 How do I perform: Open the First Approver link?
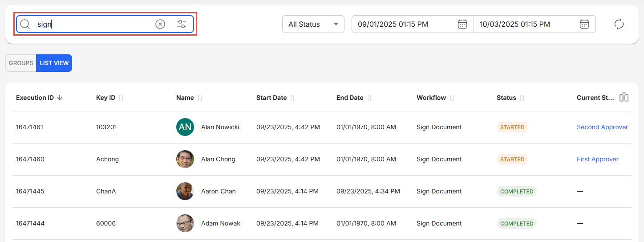tap(597, 159)
